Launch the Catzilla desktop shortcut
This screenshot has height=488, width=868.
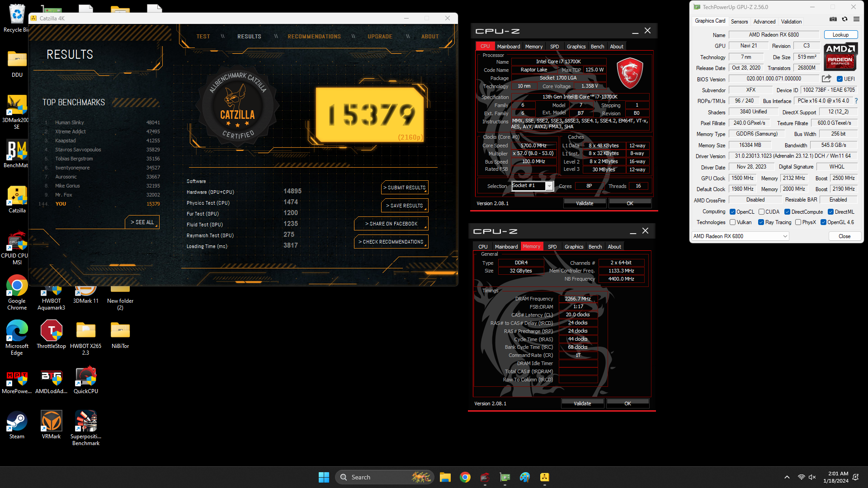pos(17,200)
